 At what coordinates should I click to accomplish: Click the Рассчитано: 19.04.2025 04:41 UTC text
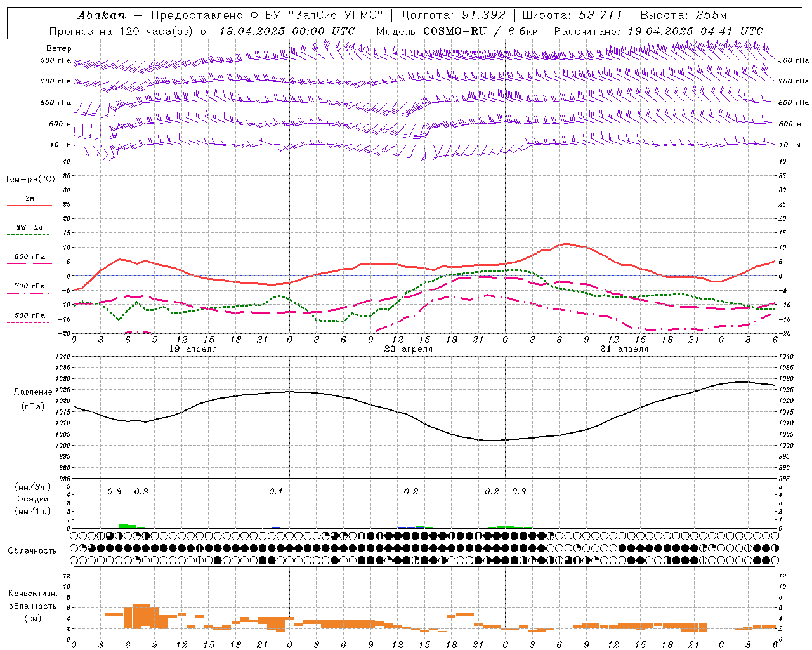(x=658, y=31)
